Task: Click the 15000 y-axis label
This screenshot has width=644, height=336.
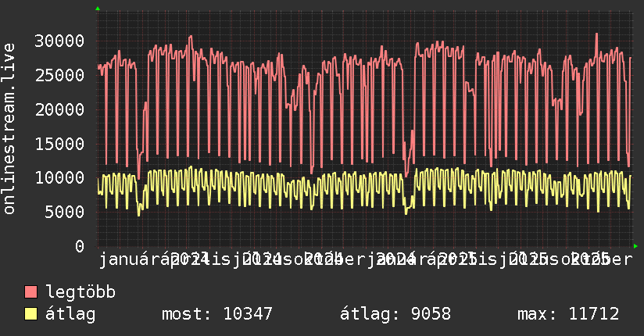Action: 59,144
